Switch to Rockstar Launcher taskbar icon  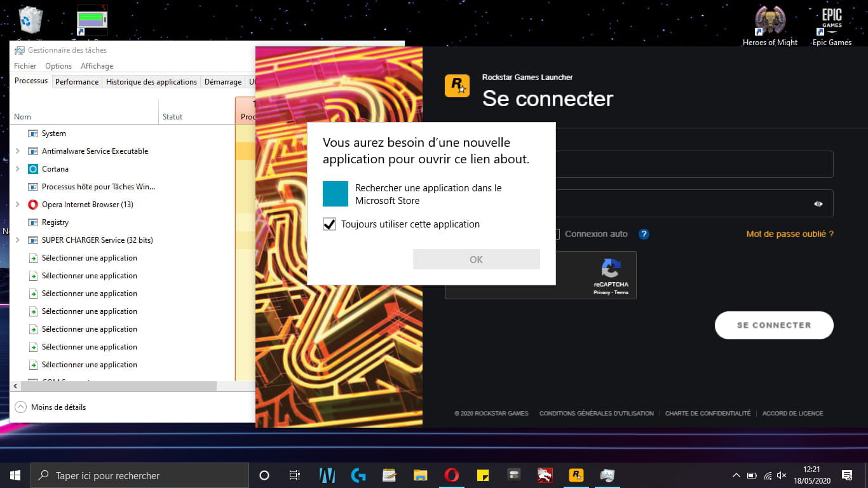pyautogui.click(x=576, y=475)
